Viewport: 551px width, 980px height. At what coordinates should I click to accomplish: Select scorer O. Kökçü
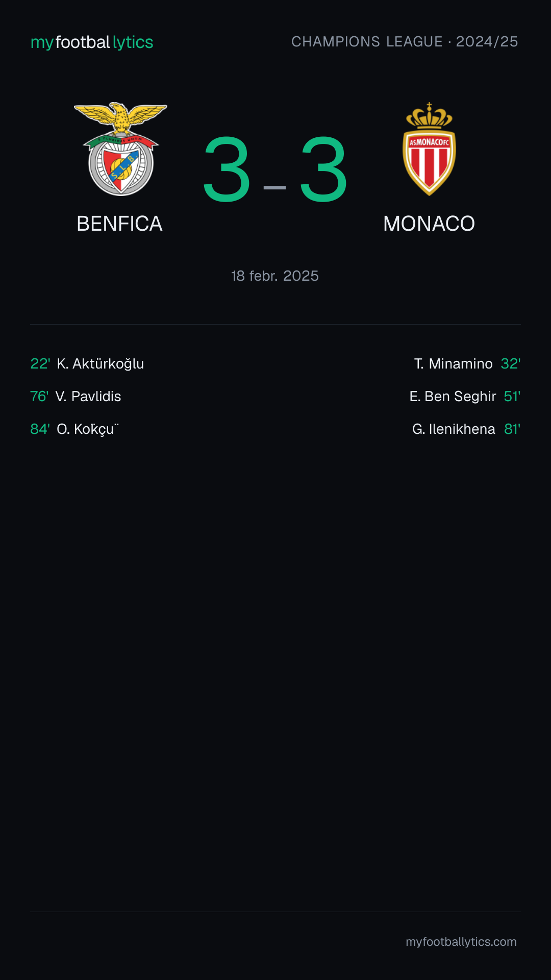88,429
